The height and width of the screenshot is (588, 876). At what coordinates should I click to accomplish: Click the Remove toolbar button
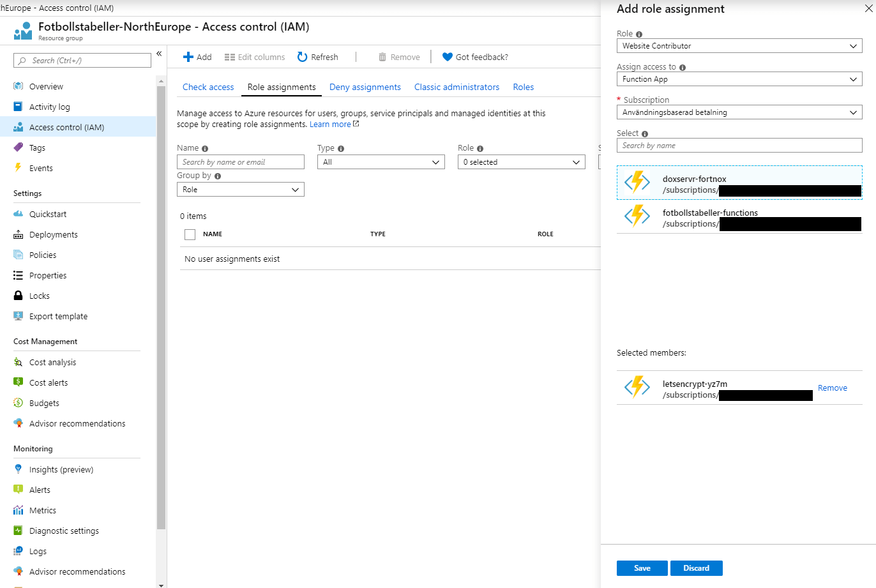pyautogui.click(x=399, y=57)
